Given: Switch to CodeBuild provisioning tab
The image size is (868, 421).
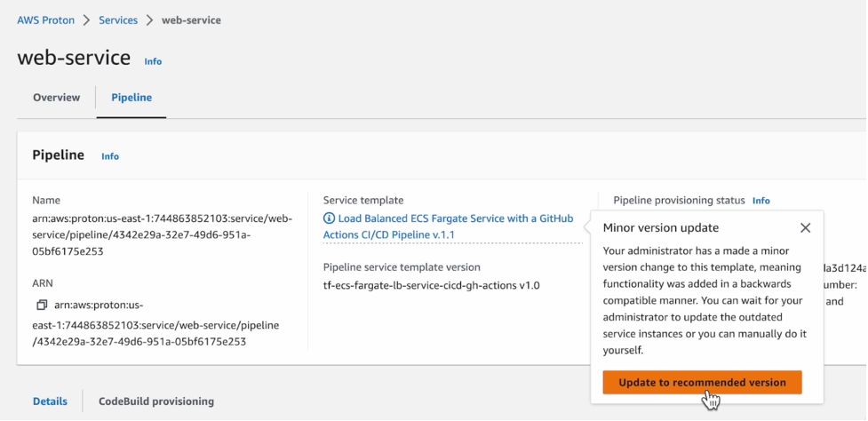Looking at the screenshot, I should click(155, 401).
